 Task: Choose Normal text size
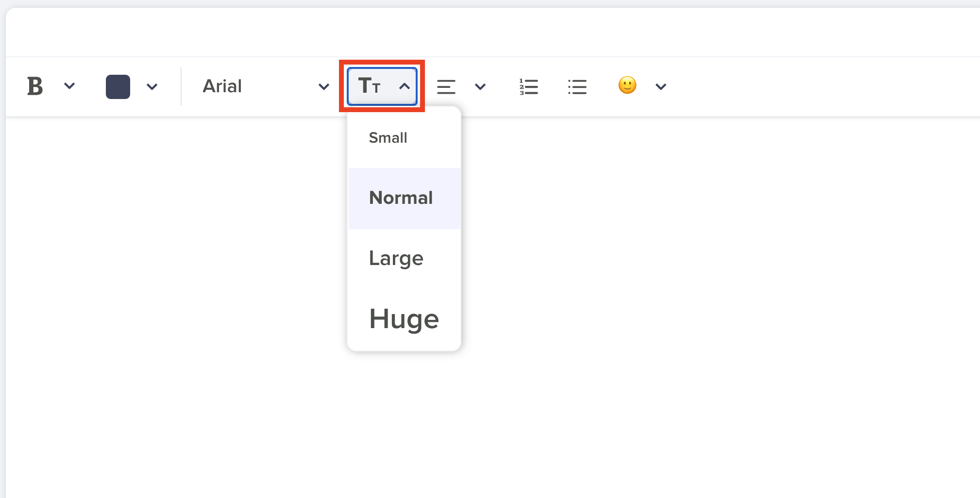point(405,198)
